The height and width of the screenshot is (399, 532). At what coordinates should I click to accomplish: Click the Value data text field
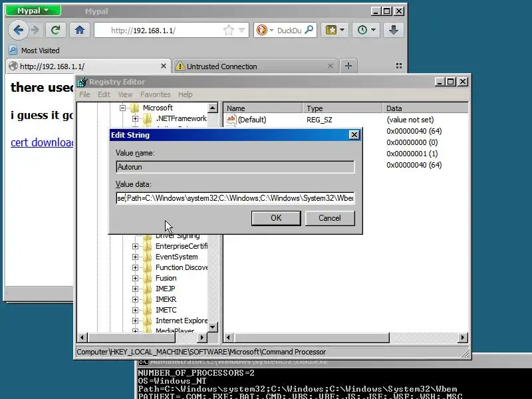tap(235, 198)
